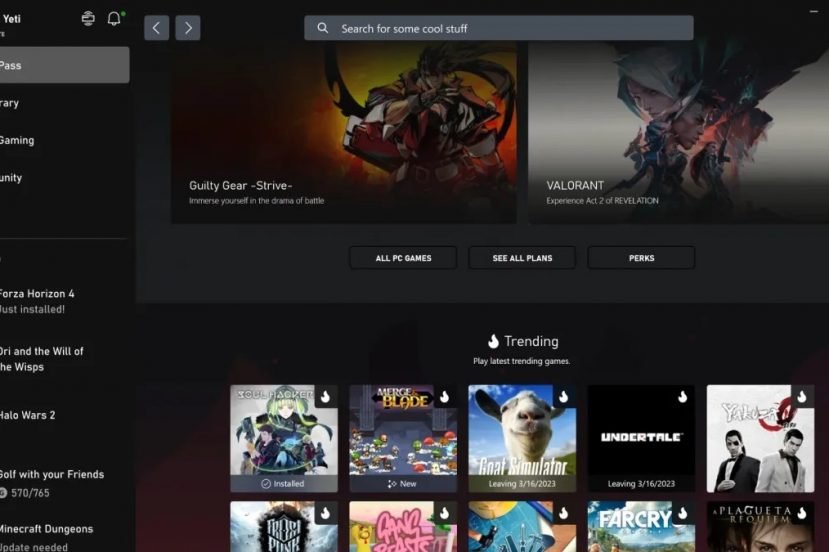Click the 'Play latest trending games.' subtitle
Viewport: 829px width, 552px height.
[521, 361]
